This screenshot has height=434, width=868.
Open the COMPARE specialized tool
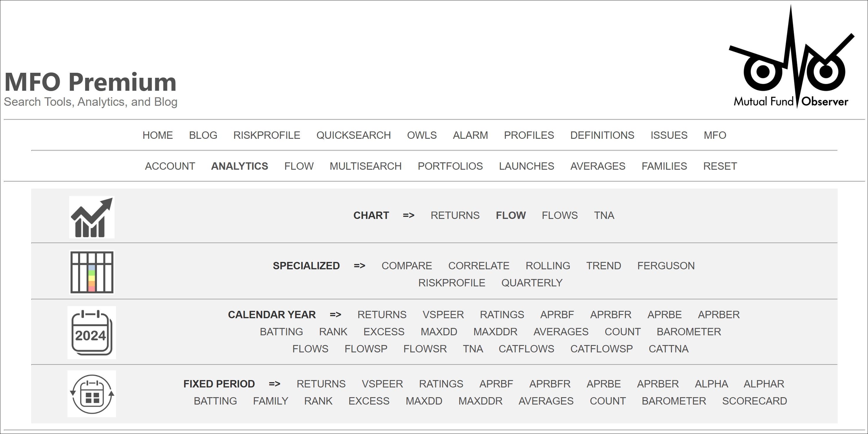click(407, 266)
